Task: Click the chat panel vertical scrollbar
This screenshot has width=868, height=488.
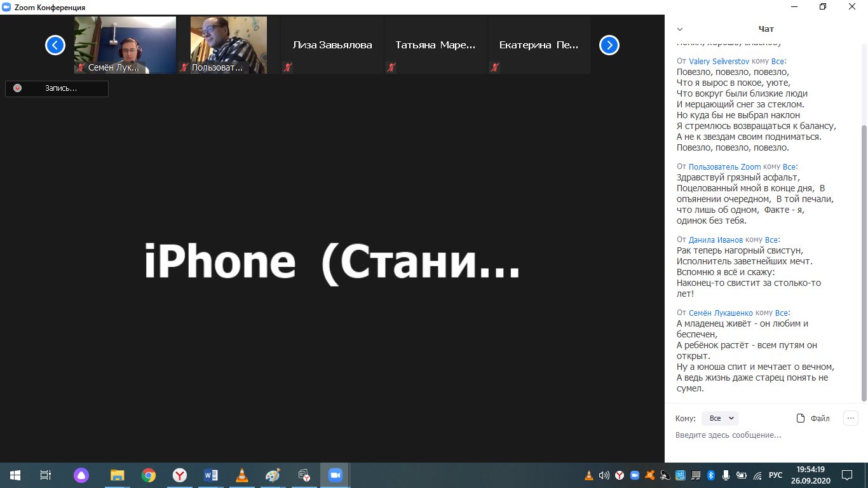Action: click(863, 264)
